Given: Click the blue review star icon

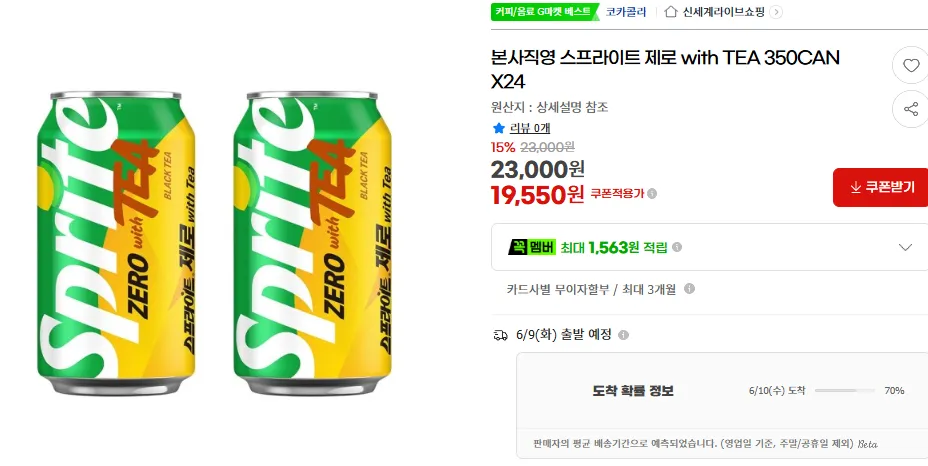Looking at the screenshot, I should click(x=499, y=128).
